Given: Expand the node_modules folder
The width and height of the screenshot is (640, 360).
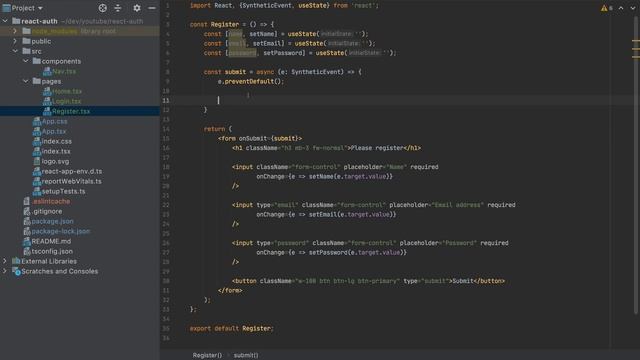Looking at the screenshot, I should 15,31.
